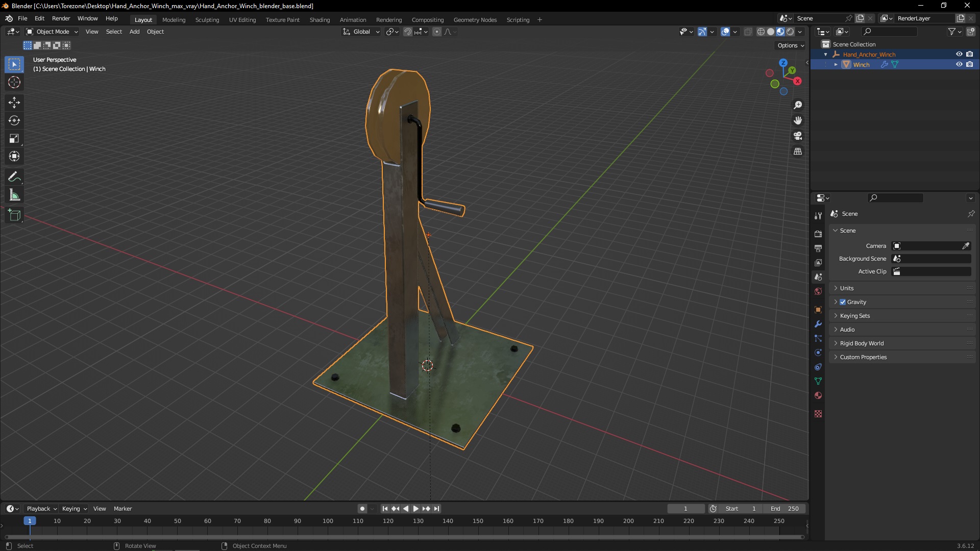The height and width of the screenshot is (551, 980).
Task: Open the Object Mode dropdown
Action: [52, 32]
